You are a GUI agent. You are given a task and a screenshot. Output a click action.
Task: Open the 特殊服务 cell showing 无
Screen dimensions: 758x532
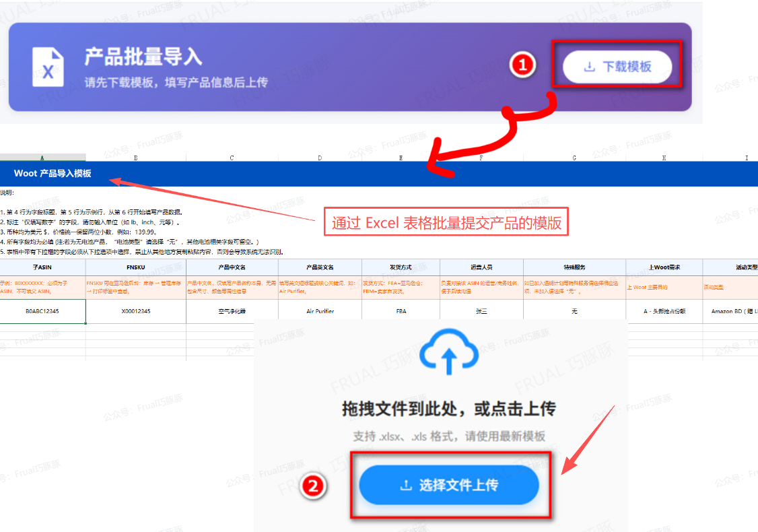click(x=574, y=311)
